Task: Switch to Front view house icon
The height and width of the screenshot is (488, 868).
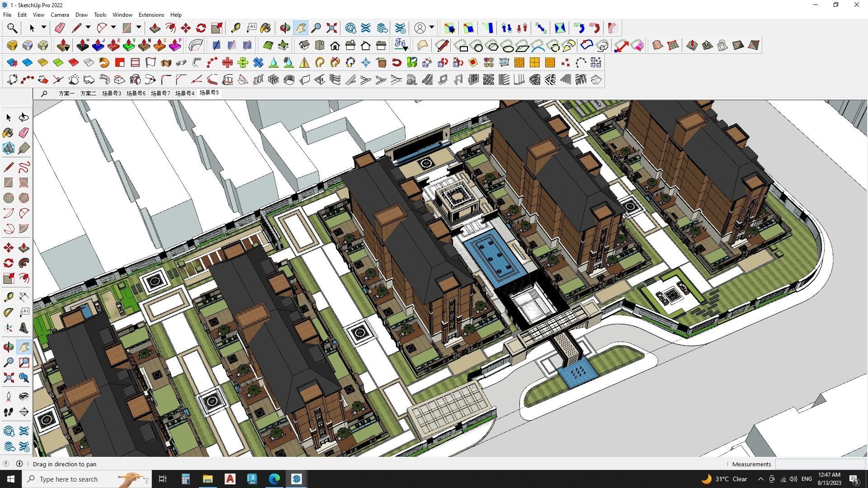Action: click(x=335, y=45)
